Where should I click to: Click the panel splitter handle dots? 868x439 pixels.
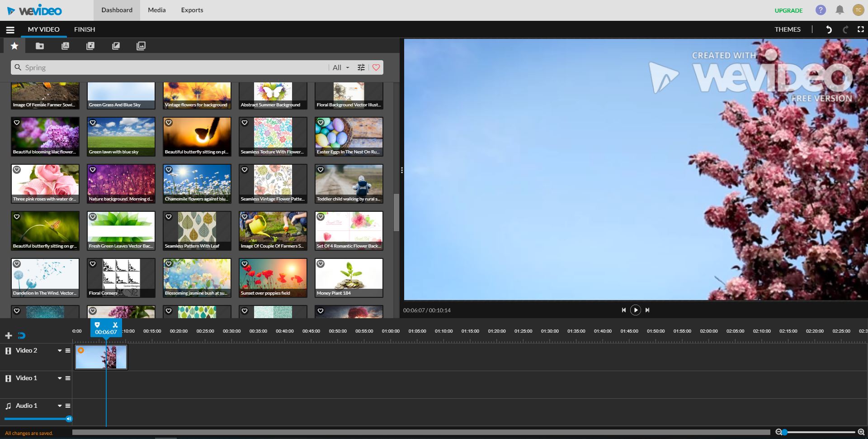(x=401, y=171)
